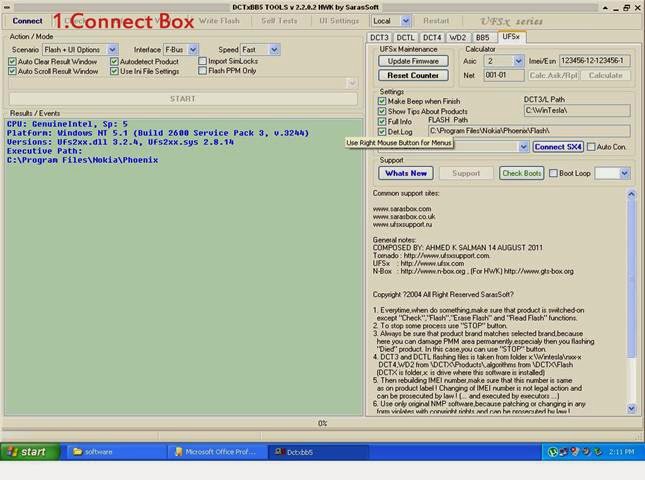Switch to the DCT3 tab
645x480 pixels.
pos(379,37)
